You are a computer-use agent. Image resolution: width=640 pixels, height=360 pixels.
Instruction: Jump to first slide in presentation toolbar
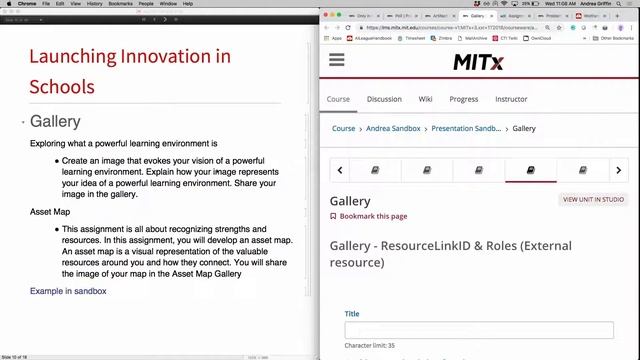pos(144,19)
